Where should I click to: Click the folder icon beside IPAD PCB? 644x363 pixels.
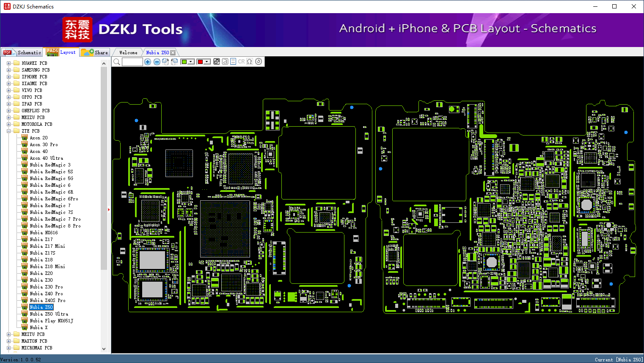pos(17,104)
